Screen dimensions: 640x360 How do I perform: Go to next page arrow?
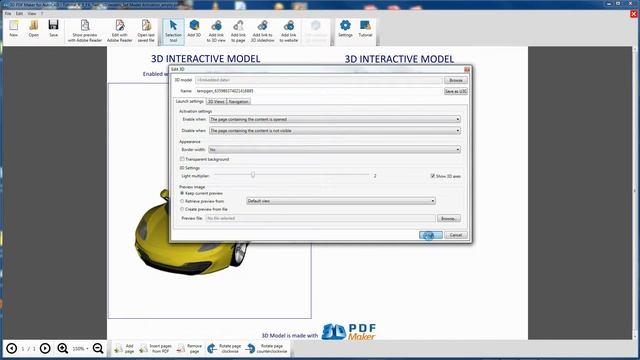[x=45, y=349]
